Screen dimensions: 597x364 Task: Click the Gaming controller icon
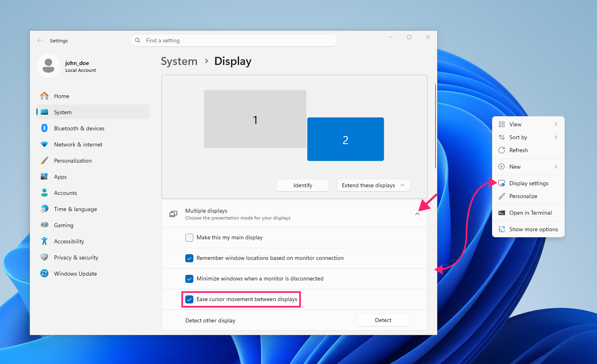point(44,225)
